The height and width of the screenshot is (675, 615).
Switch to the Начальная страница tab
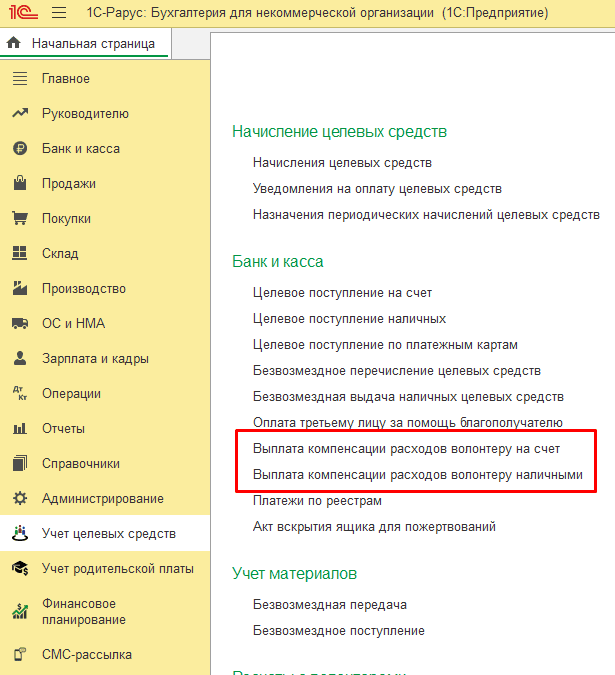click(x=84, y=44)
